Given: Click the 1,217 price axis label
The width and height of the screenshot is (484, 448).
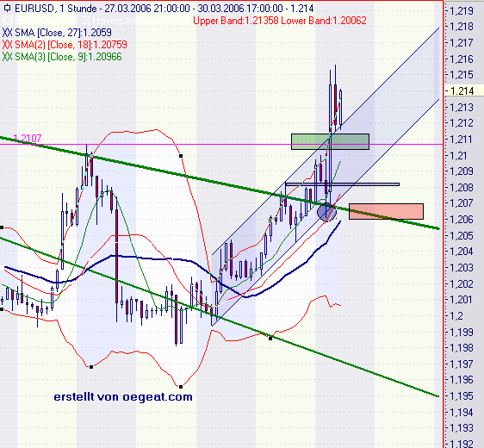Looking at the screenshot, I should pyautogui.click(x=462, y=43).
